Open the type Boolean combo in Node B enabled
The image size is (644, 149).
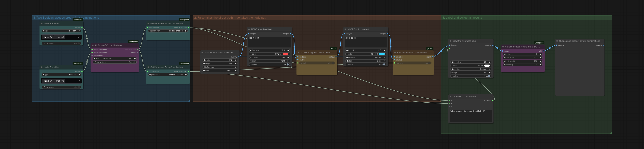click(x=61, y=75)
